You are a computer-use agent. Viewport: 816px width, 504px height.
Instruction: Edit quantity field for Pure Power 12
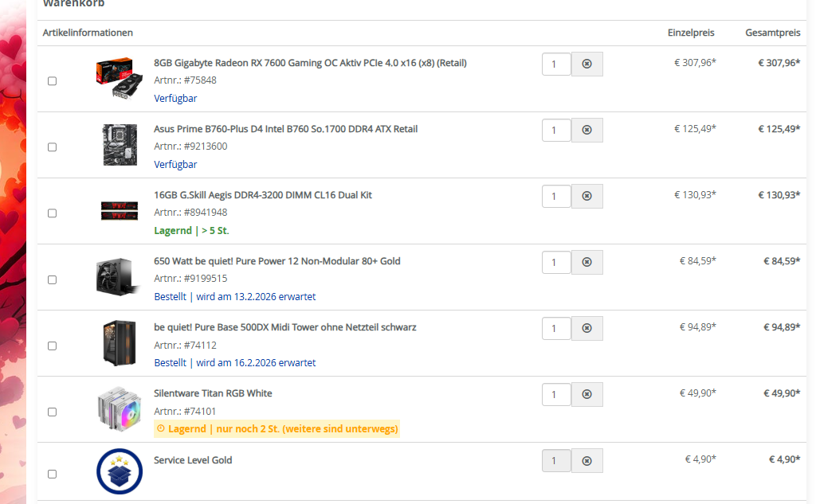pos(556,262)
